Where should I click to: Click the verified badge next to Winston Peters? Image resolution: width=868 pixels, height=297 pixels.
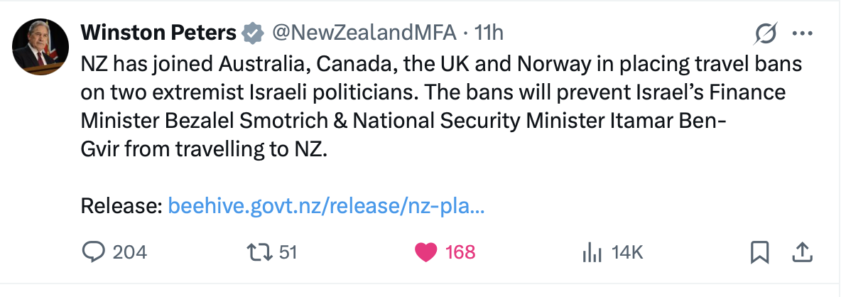point(251,33)
